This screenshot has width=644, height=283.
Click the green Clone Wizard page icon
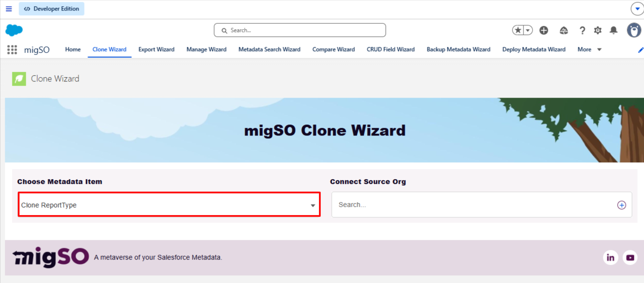tap(19, 79)
